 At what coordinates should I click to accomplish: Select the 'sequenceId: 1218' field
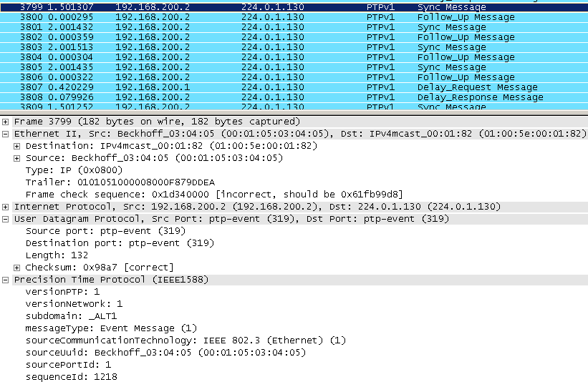(x=71, y=377)
